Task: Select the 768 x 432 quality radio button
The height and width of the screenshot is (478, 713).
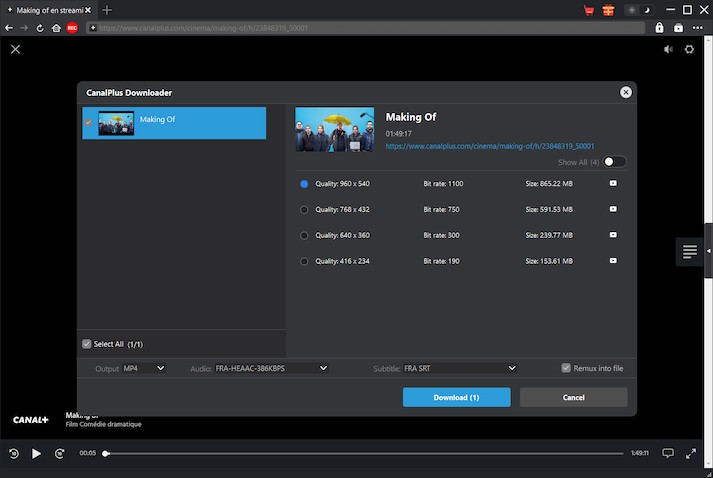Action: click(x=304, y=210)
